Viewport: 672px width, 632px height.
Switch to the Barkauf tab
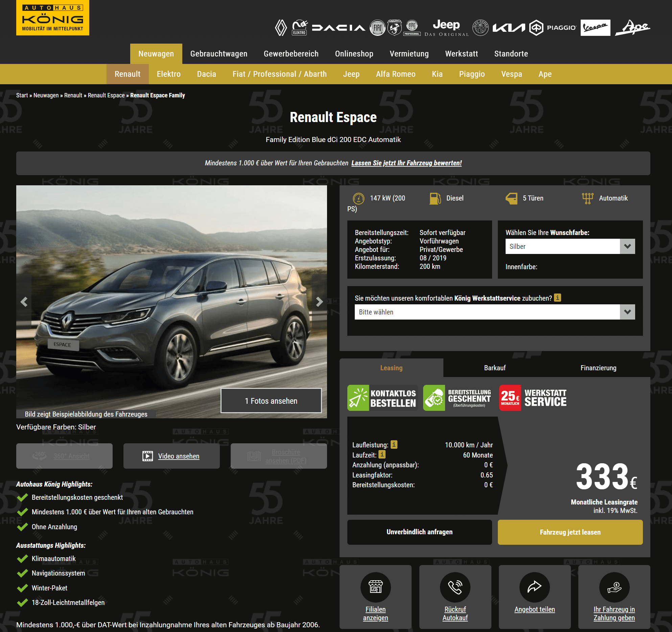[x=495, y=368]
